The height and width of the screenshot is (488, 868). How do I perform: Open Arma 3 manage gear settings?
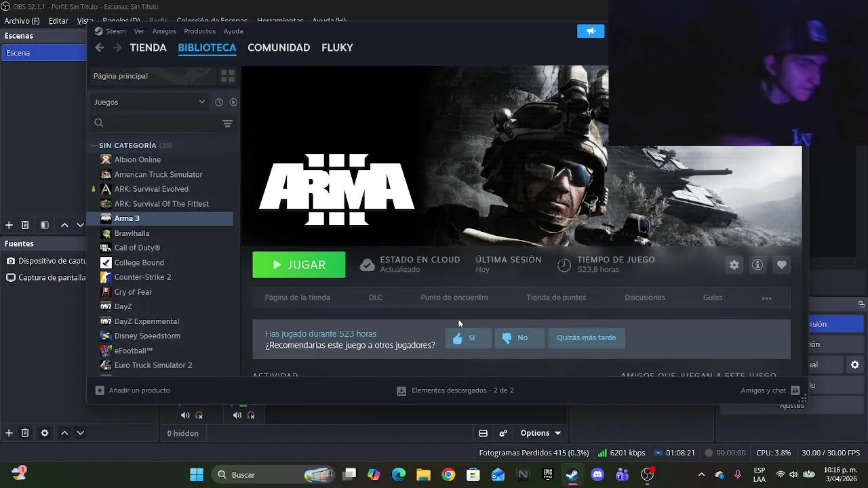[x=734, y=265]
